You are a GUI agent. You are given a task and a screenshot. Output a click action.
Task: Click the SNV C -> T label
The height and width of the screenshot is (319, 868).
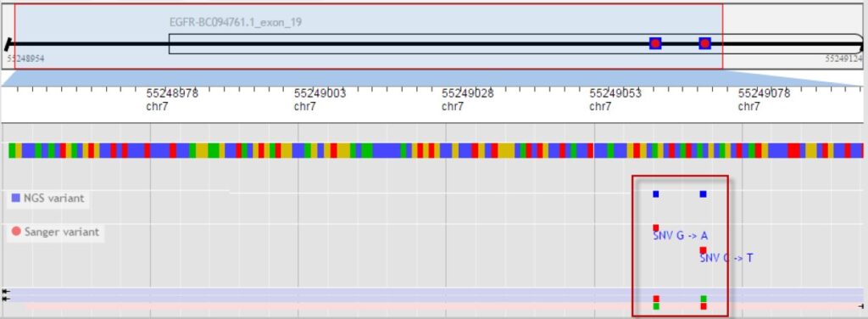click(726, 258)
